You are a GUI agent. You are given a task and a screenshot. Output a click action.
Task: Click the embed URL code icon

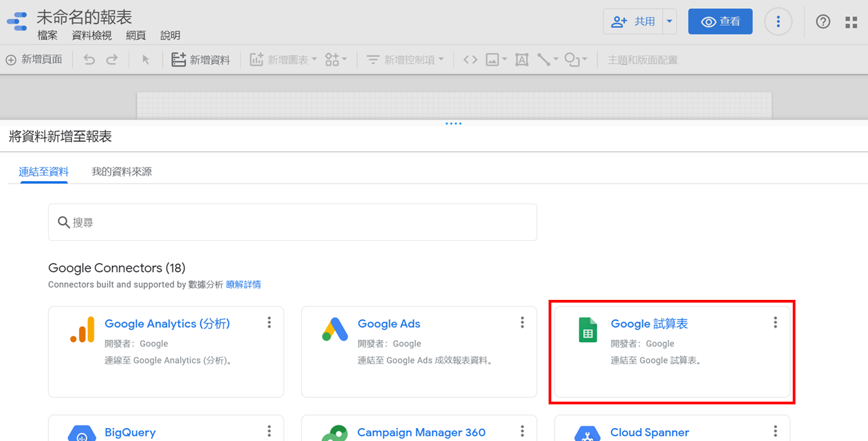coord(470,60)
